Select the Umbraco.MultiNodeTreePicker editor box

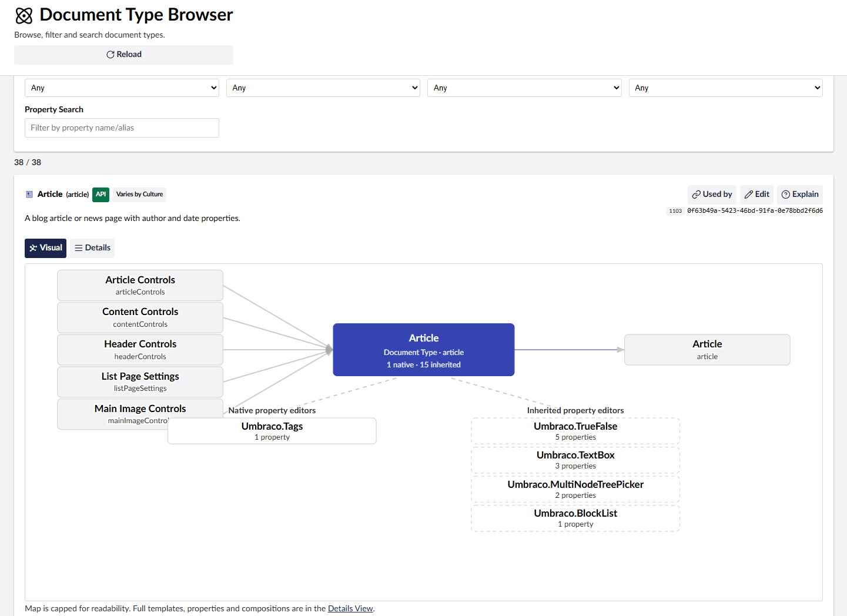[x=575, y=489]
